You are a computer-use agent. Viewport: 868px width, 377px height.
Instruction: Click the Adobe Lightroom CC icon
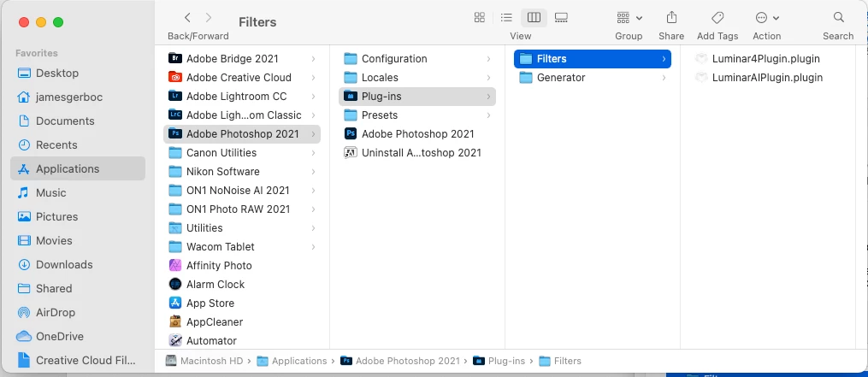click(x=175, y=96)
